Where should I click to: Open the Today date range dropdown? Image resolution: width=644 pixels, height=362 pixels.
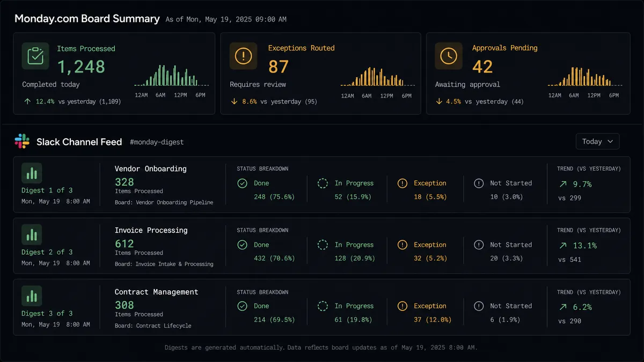[x=597, y=142]
